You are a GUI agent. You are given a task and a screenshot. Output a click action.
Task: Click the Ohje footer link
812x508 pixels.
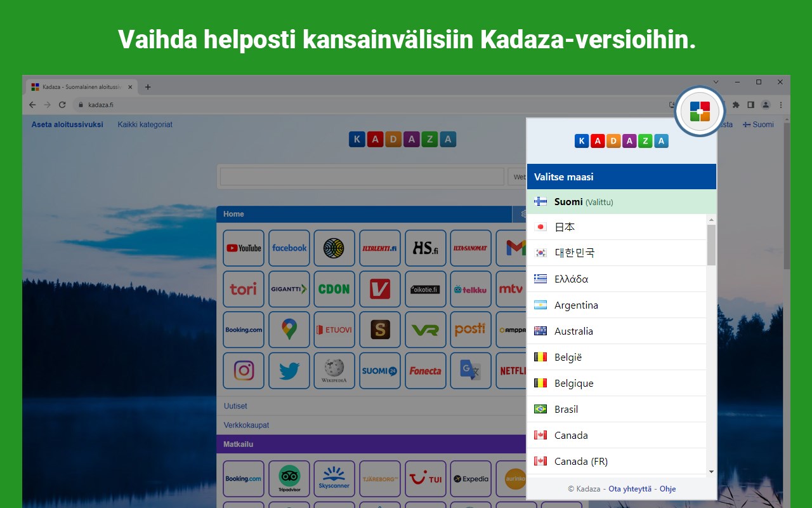pos(667,489)
